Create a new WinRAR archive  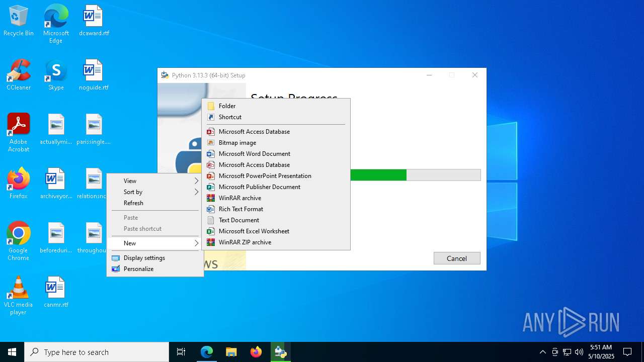pos(276,198)
